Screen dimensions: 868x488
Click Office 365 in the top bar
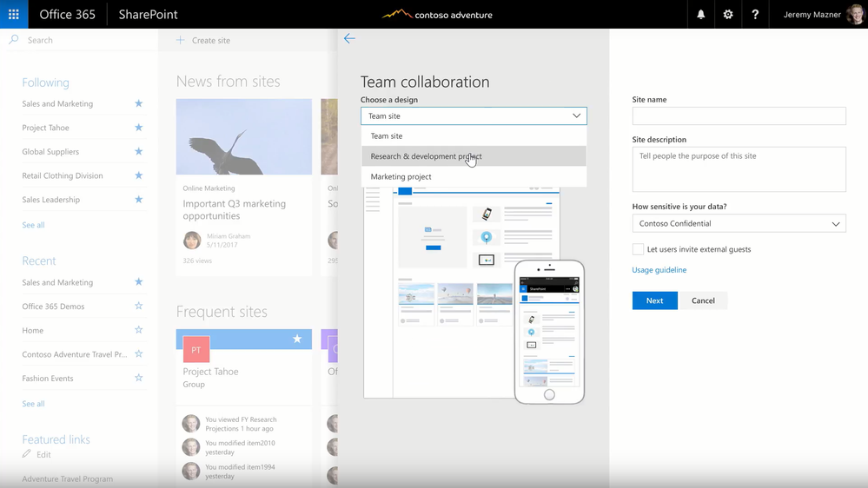pos(68,15)
